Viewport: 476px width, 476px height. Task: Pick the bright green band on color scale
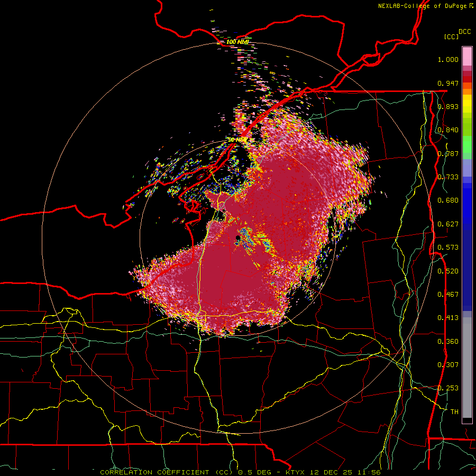point(467,144)
